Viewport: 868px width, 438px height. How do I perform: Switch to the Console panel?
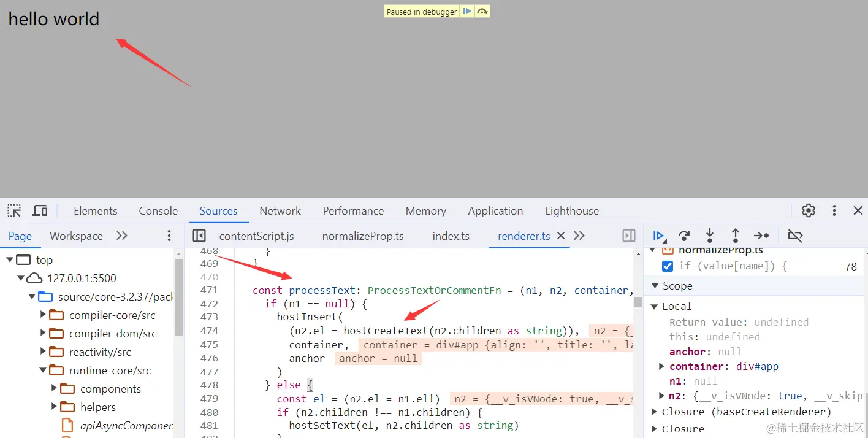tap(158, 210)
